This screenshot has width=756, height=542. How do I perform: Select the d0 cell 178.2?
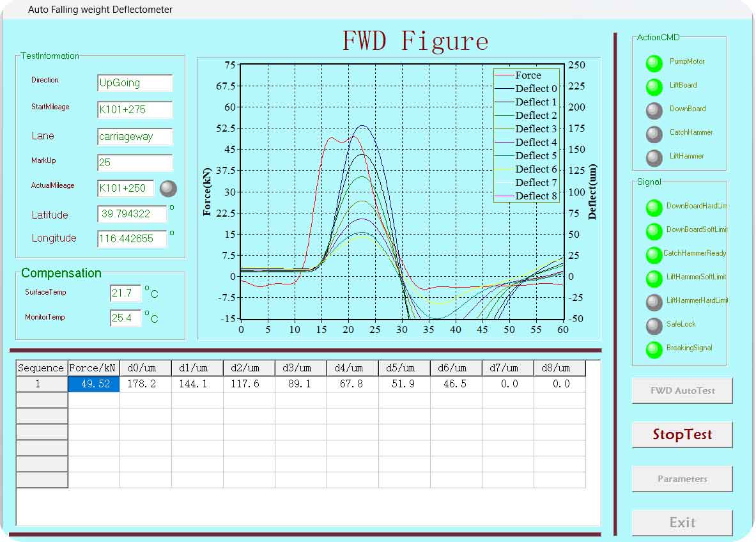click(x=145, y=384)
